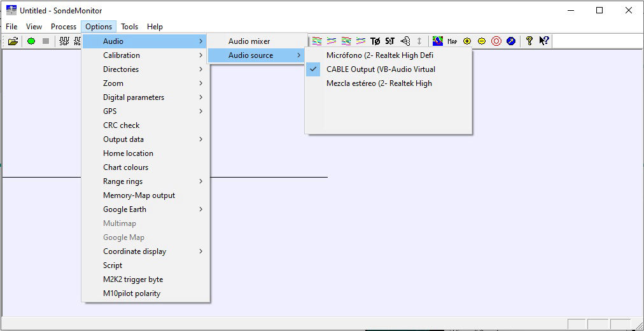
Task: Click the Home location menu entry
Action: 128,153
